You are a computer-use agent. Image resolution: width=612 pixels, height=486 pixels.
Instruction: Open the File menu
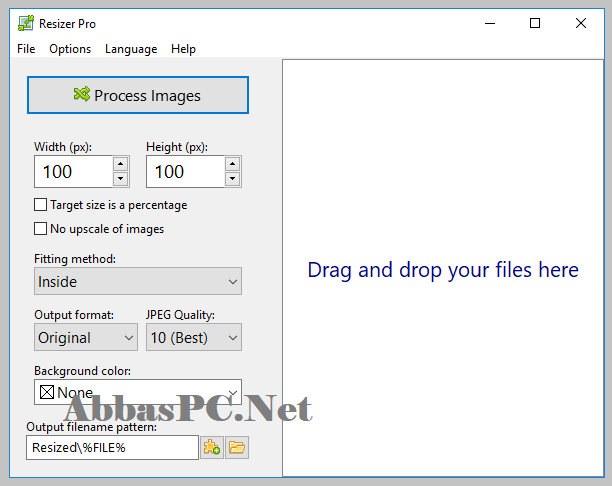pyautogui.click(x=26, y=49)
